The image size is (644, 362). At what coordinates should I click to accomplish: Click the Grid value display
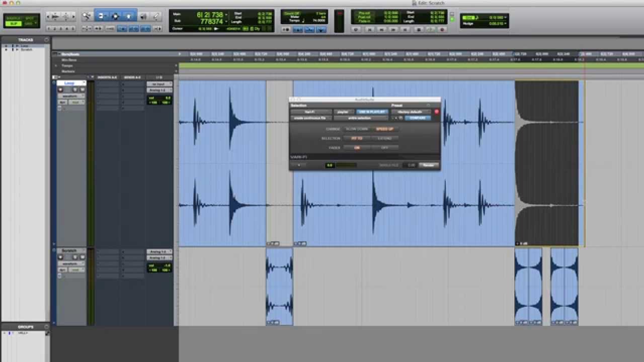point(496,18)
